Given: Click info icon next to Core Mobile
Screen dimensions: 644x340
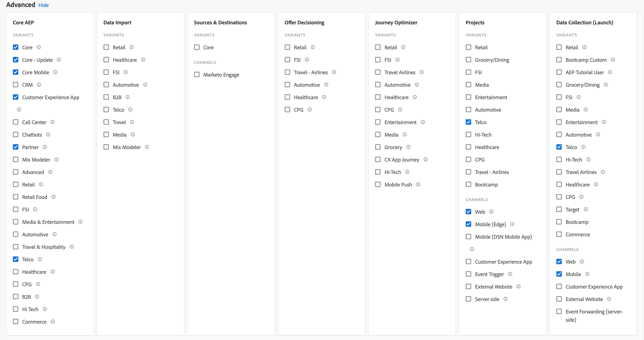Looking at the screenshot, I should 55,72.
